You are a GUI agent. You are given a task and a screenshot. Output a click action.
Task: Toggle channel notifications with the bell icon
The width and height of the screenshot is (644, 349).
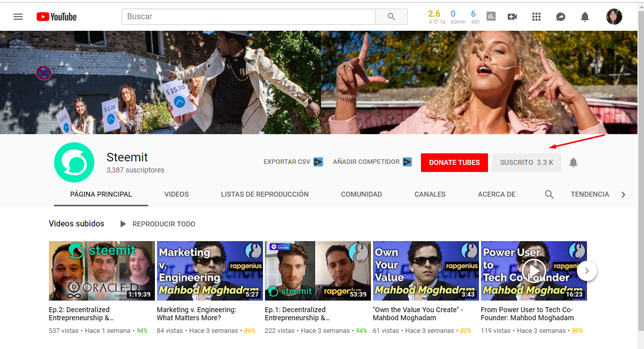[573, 162]
